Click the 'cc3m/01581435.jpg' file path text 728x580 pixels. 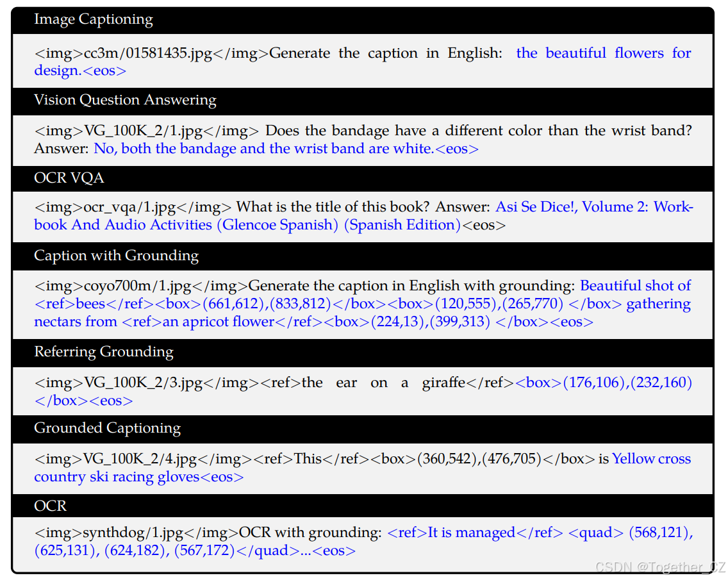click(x=148, y=54)
